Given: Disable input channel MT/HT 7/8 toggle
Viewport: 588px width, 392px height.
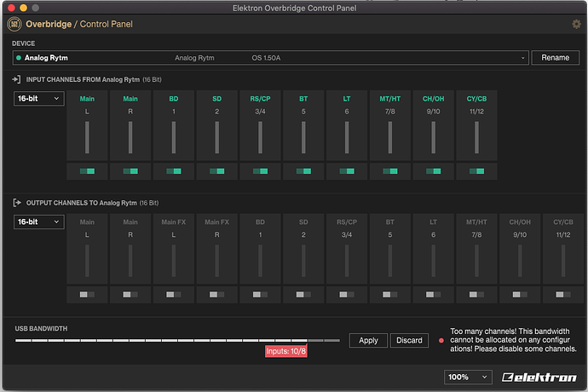Looking at the screenshot, I should pos(390,171).
